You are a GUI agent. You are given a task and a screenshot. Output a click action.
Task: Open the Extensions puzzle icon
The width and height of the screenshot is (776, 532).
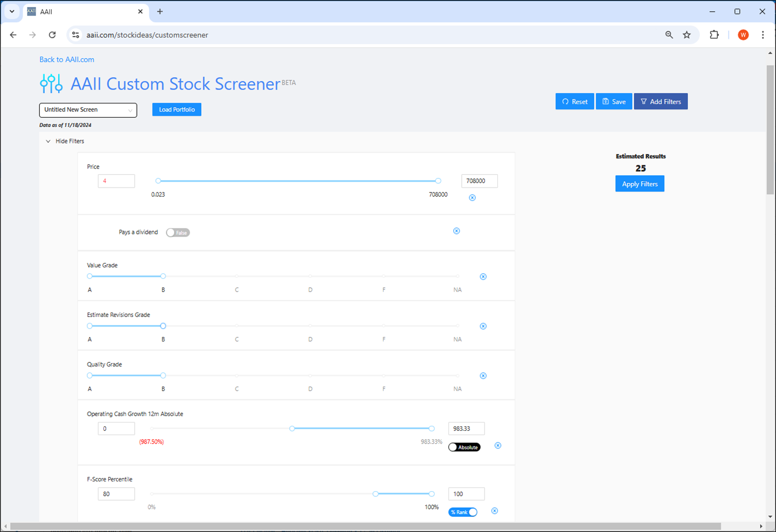pos(714,35)
